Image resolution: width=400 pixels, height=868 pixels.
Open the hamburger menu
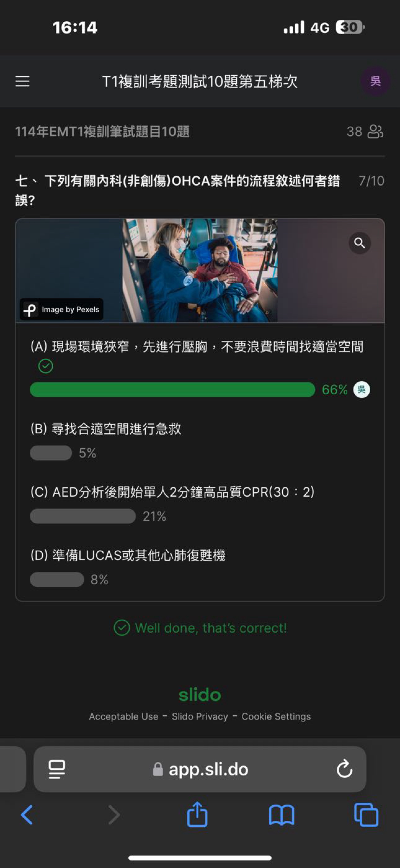tap(22, 81)
